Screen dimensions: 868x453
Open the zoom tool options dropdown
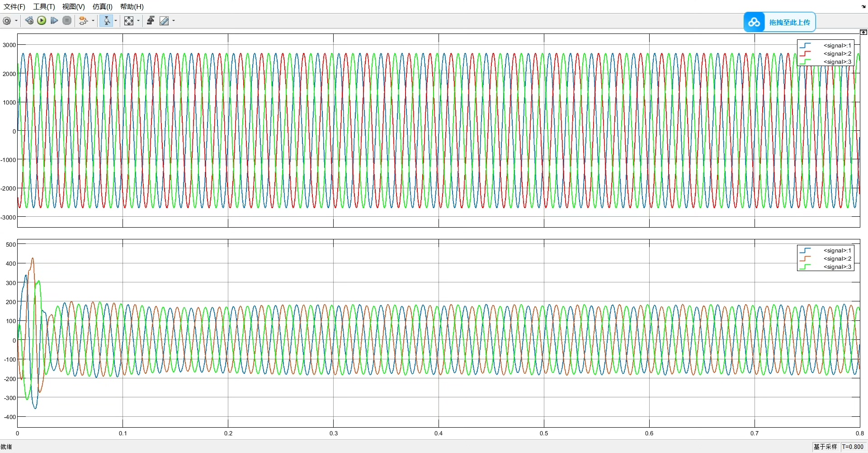[x=116, y=21]
